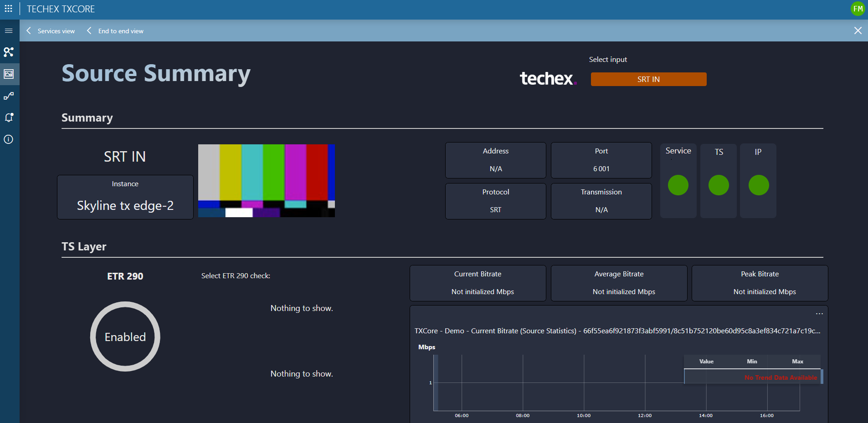The width and height of the screenshot is (868, 423).
Task: Click the Max column header in legend
Action: tap(797, 362)
